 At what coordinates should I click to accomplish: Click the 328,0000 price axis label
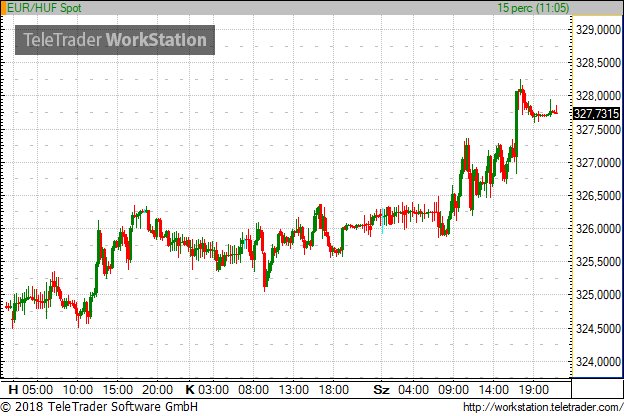pos(598,96)
